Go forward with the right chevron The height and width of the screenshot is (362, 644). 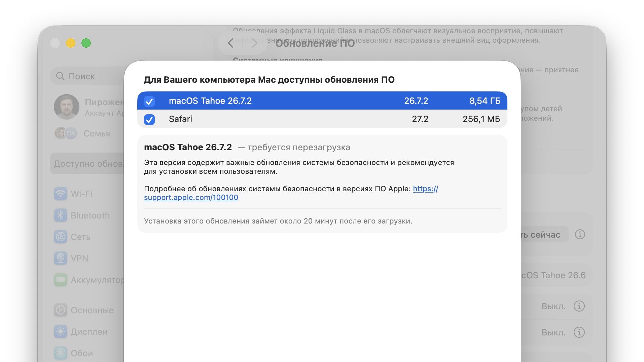pyautogui.click(x=254, y=43)
